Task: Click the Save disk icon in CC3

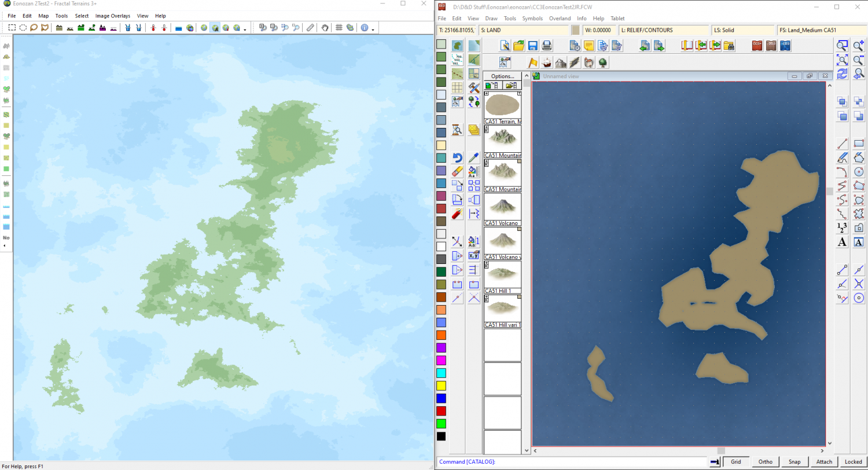Action: 532,46
